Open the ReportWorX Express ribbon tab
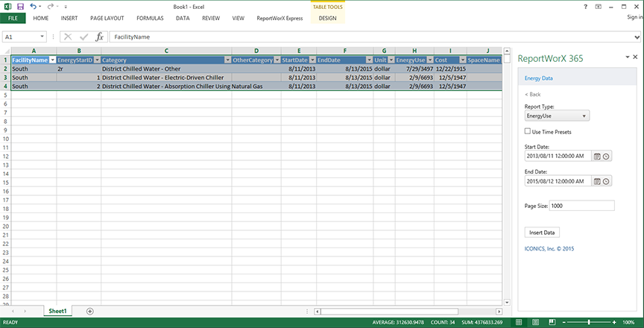The width and height of the screenshot is (644, 328). [279, 17]
